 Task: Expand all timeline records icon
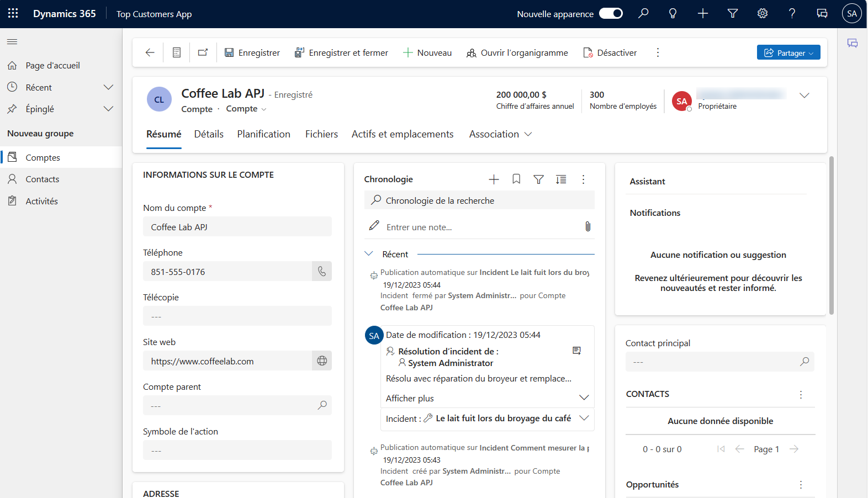tap(561, 179)
